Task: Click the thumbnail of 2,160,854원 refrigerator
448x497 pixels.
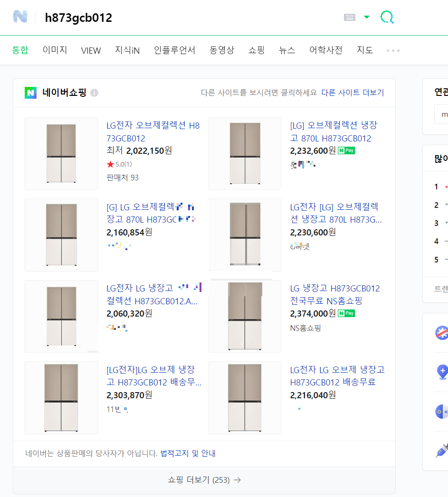Action: coord(61,235)
